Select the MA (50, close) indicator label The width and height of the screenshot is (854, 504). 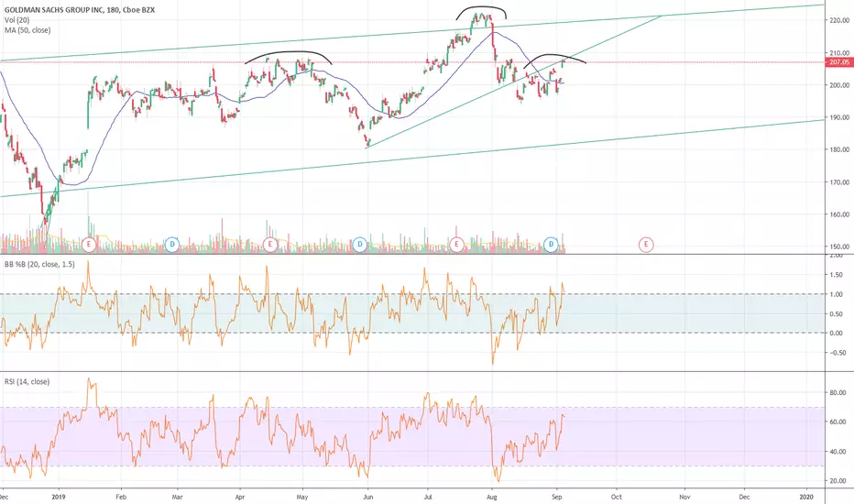point(27,30)
